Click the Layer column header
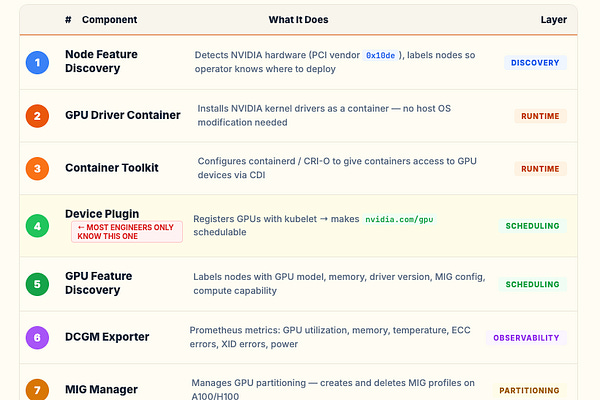 (554, 20)
